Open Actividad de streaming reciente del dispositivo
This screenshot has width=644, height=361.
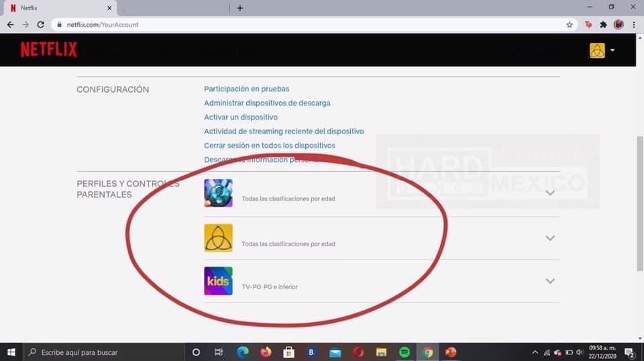tap(284, 132)
